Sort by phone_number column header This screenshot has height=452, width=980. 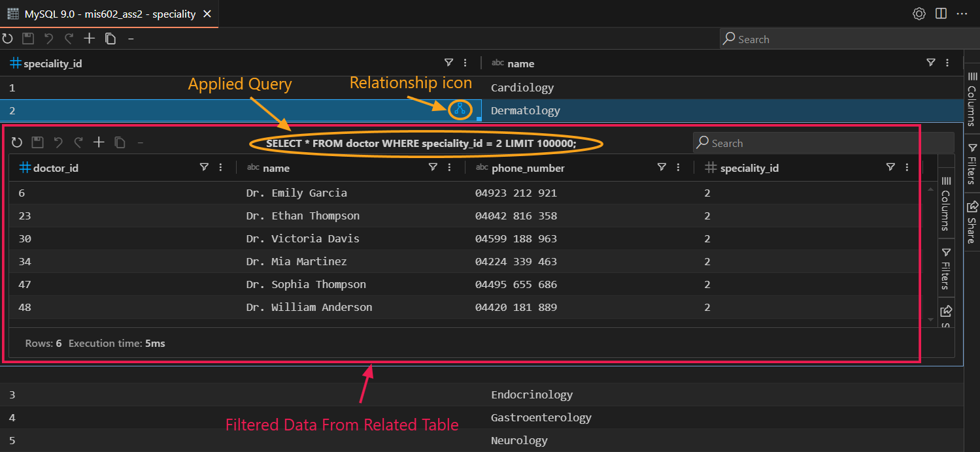point(528,168)
